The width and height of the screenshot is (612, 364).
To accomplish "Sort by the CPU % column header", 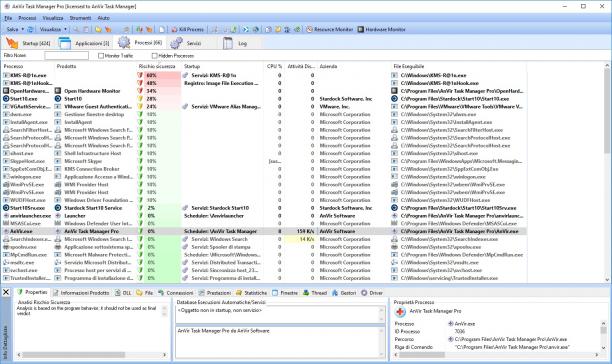I will pos(274,66).
